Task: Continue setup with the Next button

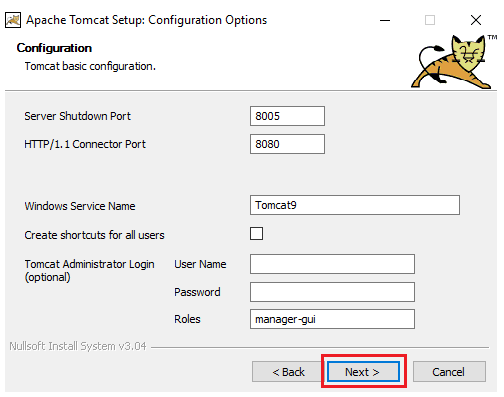Action: 363,372
